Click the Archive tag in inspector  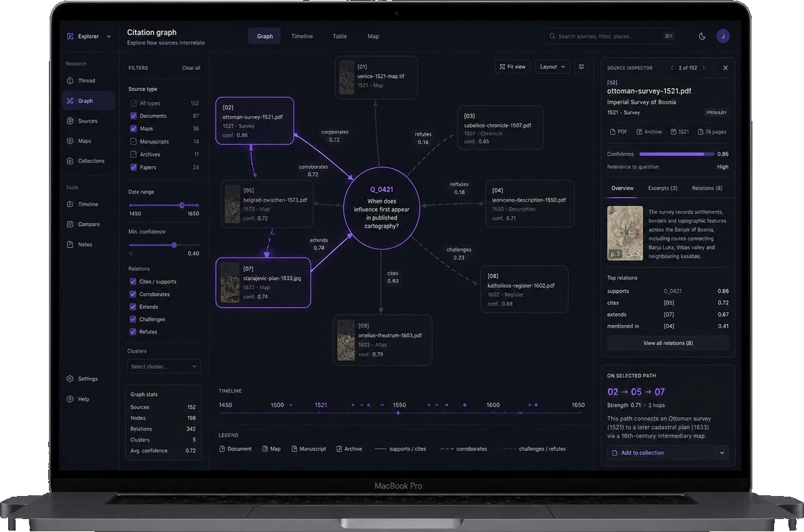click(x=649, y=132)
